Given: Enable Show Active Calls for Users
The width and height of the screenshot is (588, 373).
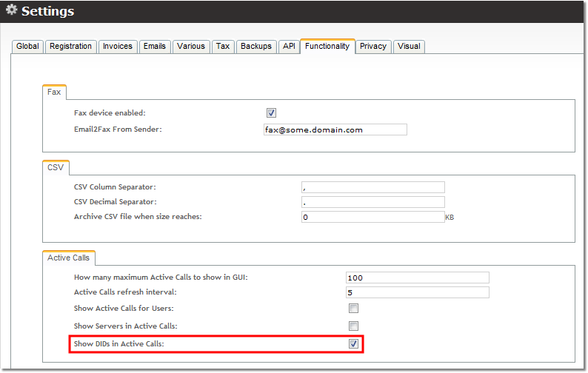Looking at the screenshot, I should click(354, 309).
